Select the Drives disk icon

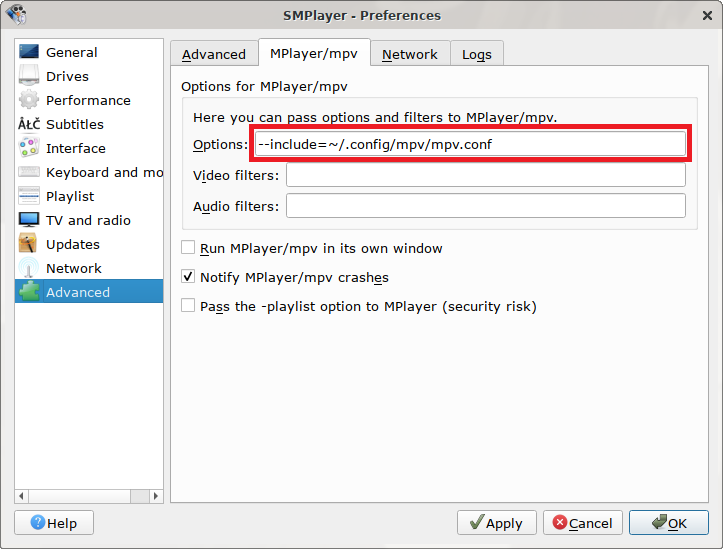29,76
